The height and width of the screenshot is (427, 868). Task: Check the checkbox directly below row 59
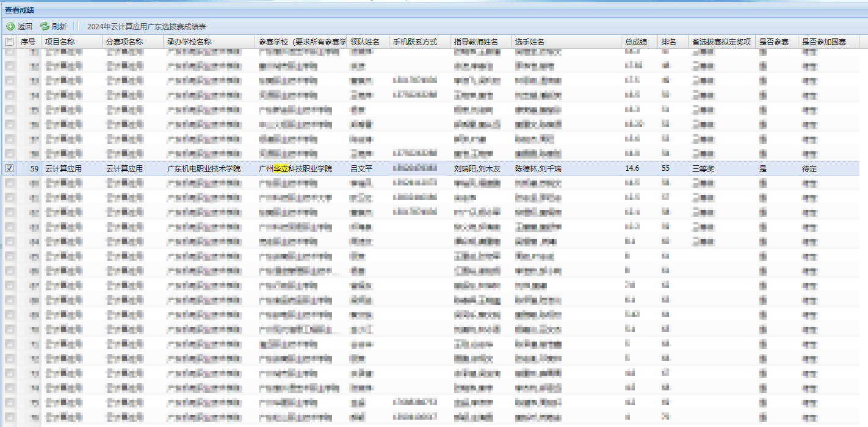coord(9,182)
